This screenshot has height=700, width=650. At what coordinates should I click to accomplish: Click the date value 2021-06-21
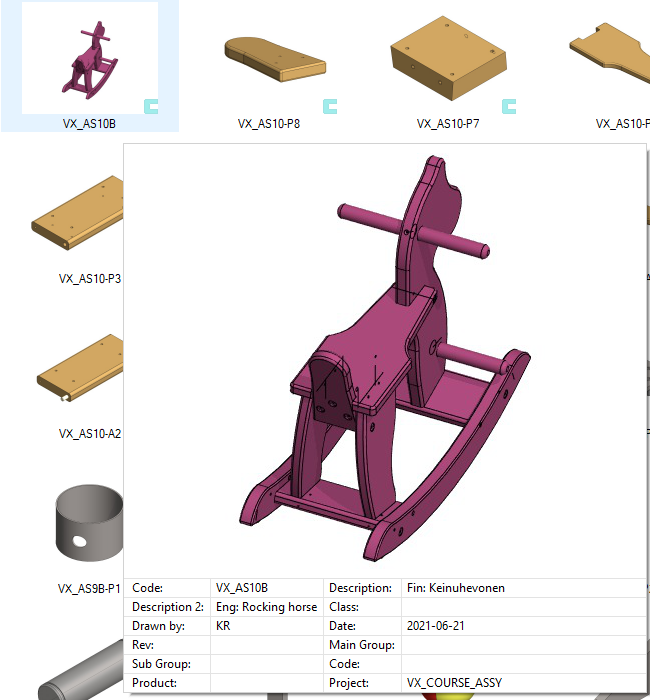pyautogui.click(x=436, y=626)
